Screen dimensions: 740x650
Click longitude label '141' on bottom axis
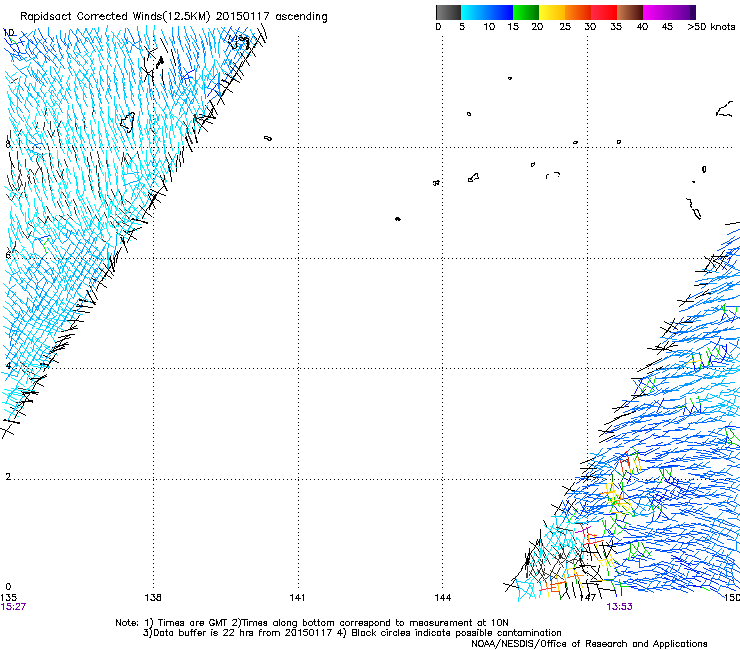[x=297, y=598]
